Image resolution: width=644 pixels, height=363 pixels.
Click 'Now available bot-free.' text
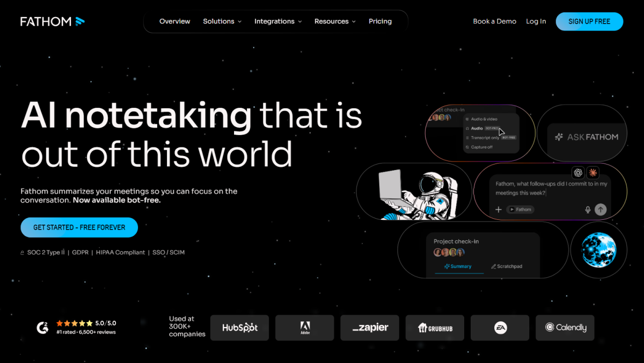point(117,200)
